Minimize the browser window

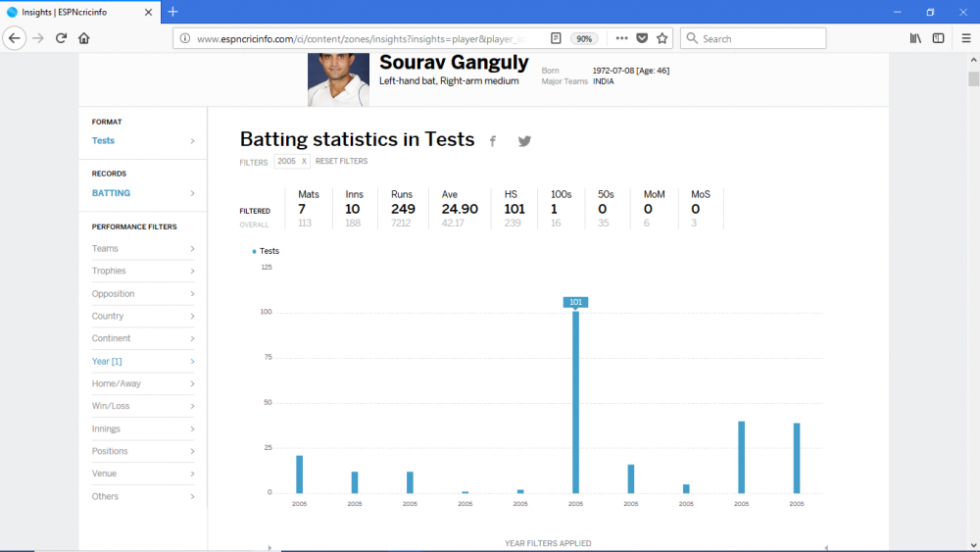click(x=897, y=12)
